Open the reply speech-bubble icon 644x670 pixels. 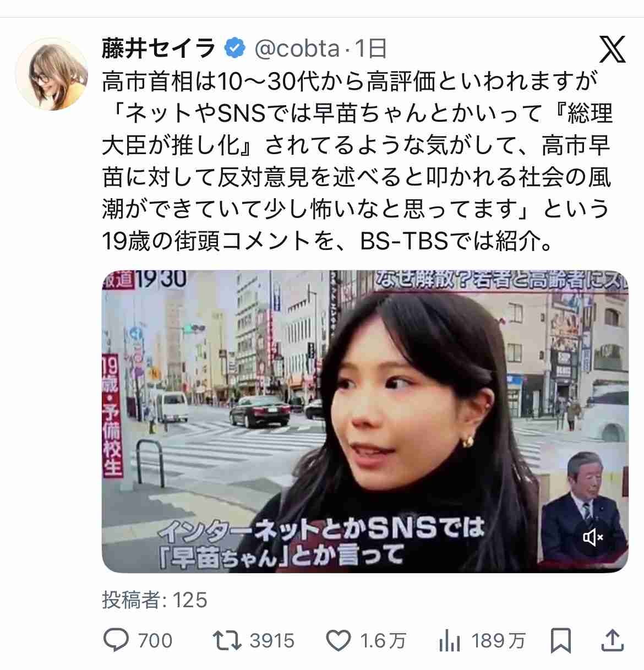pos(116,640)
